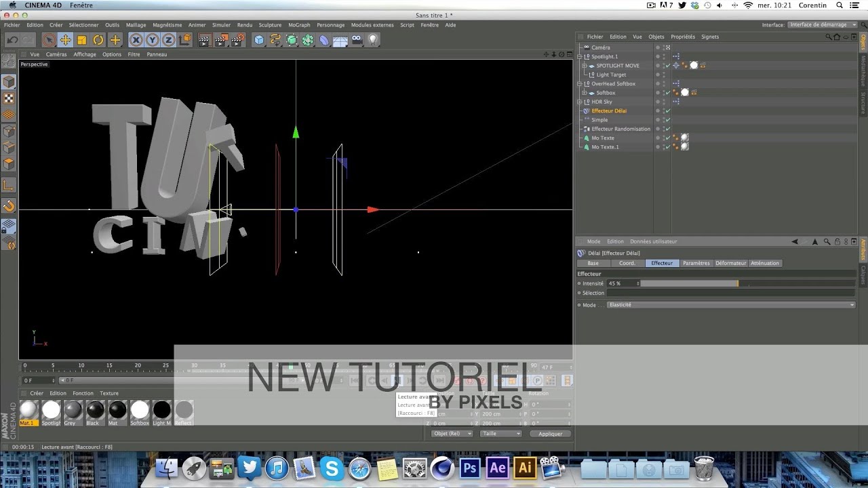Toggle Z axis lock
The width and height of the screenshot is (868, 488).
[x=169, y=40]
